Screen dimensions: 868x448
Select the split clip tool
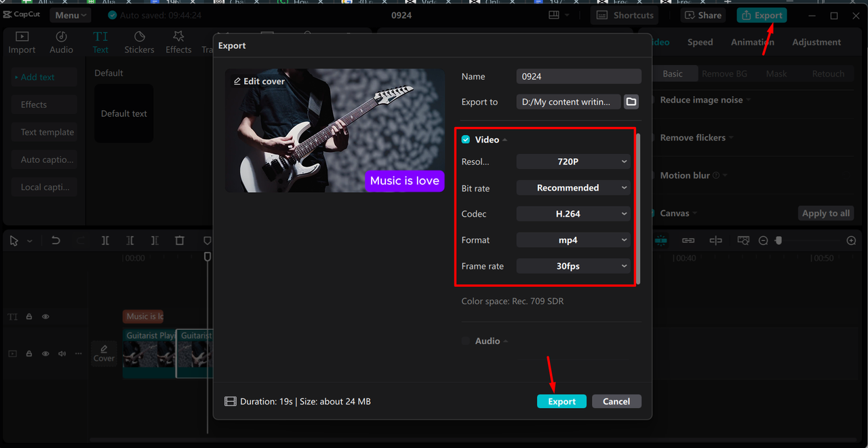coord(105,240)
